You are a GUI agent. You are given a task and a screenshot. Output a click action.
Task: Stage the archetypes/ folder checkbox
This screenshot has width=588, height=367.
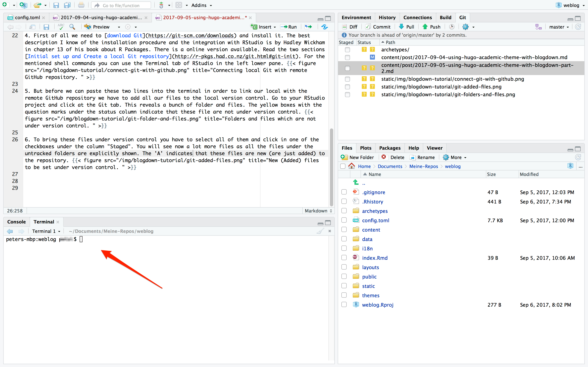coord(347,50)
